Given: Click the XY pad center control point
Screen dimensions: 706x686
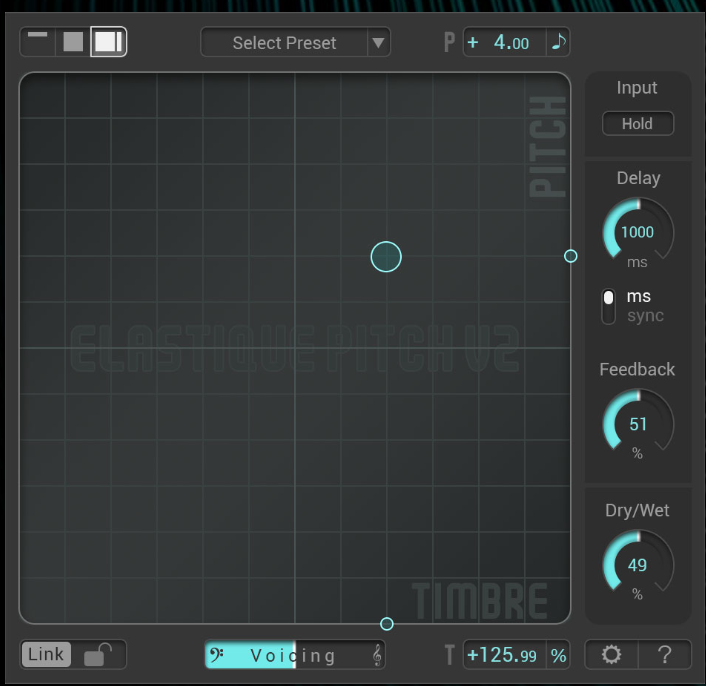Looking at the screenshot, I should coord(386,257).
